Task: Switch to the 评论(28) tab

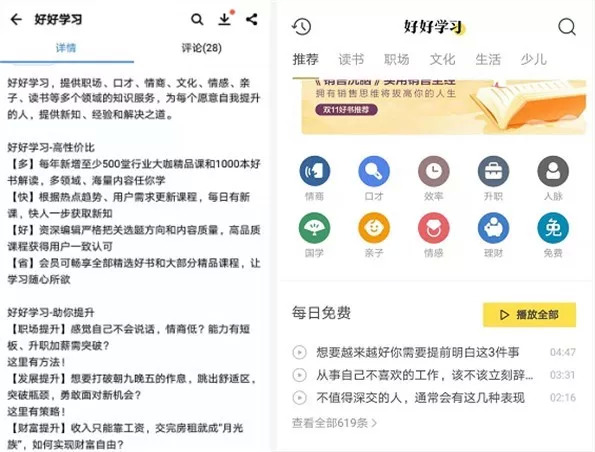Action: 201,48
